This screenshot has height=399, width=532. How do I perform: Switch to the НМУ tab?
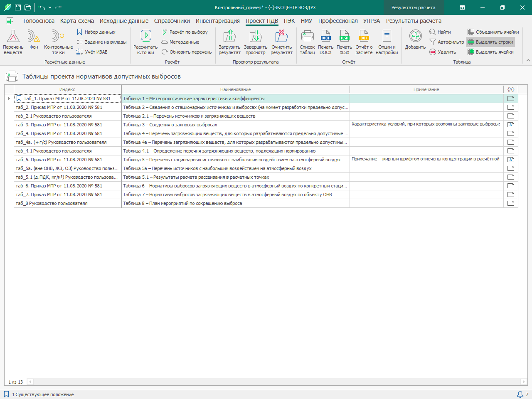306,21
